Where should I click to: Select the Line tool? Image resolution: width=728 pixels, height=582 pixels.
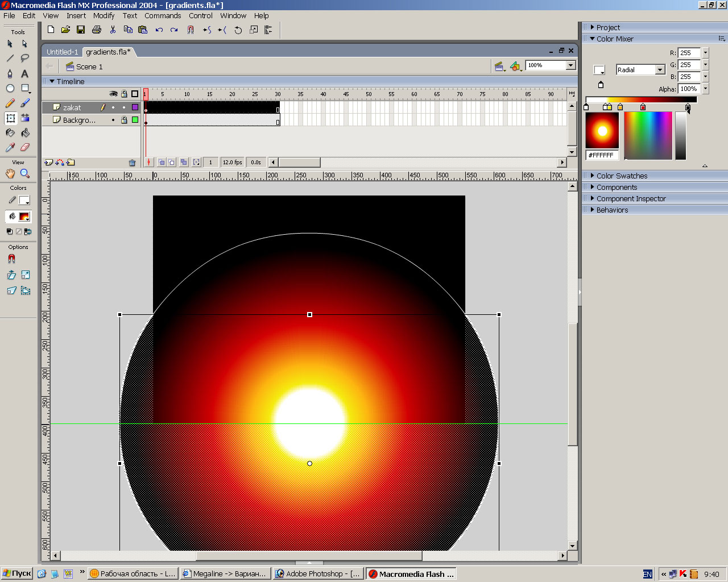[x=10, y=59]
